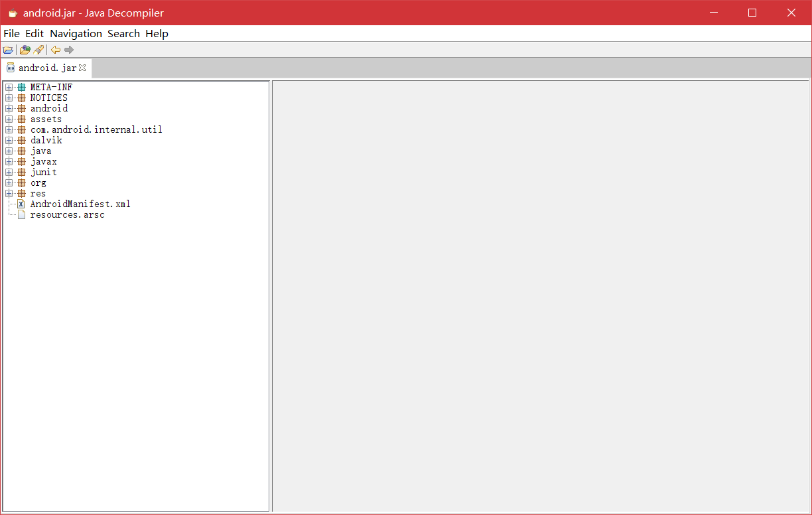
Task: Click the resources.arsc file icon
Action: (21, 214)
